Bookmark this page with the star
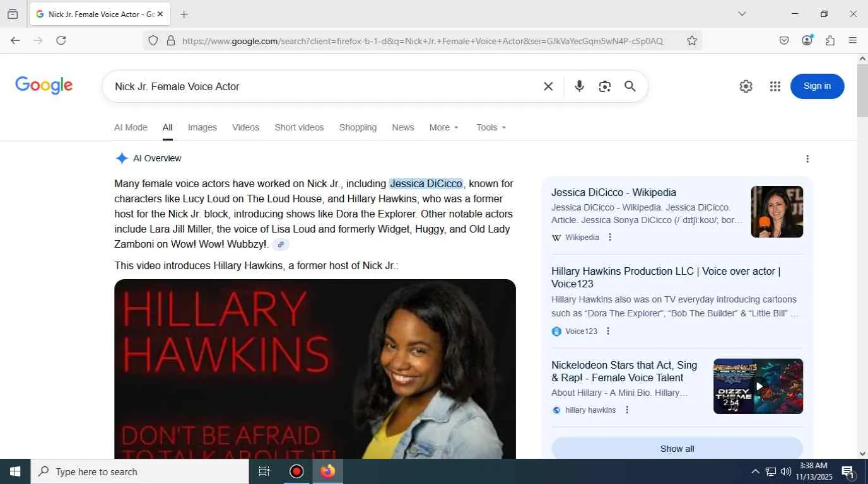 point(692,40)
